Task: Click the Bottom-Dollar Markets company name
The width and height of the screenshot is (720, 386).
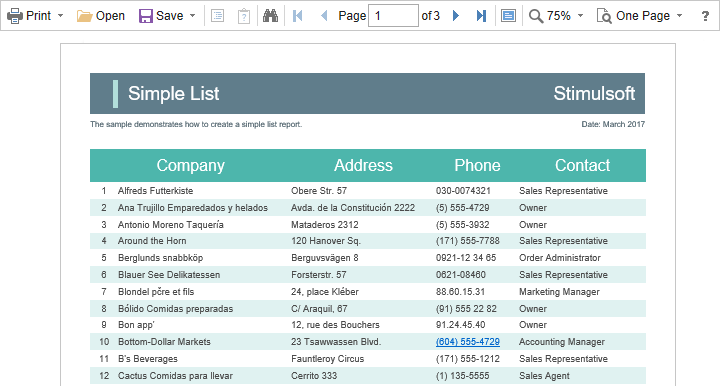Action: coord(164,342)
